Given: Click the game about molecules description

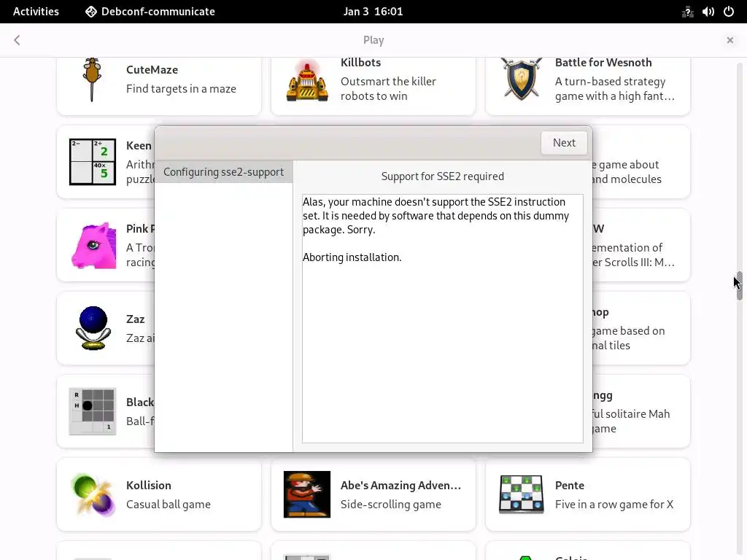Looking at the screenshot, I should pos(627,171).
